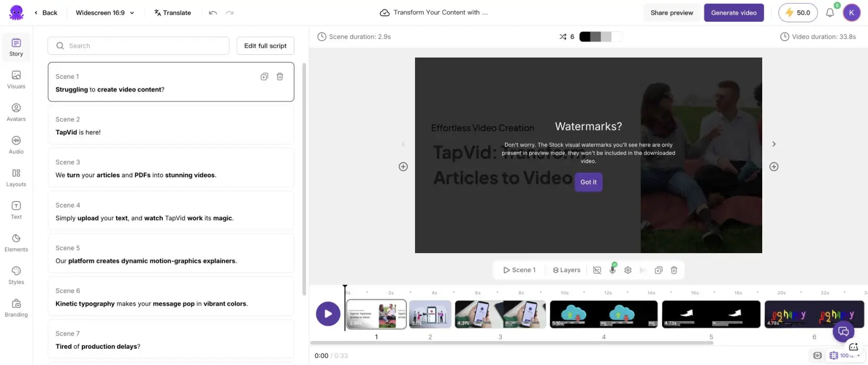Open the Audio panel

pyautogui.click(x=16, y=145)
